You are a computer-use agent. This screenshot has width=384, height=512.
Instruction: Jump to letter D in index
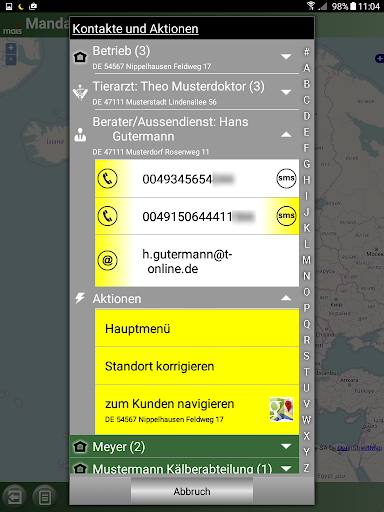(306, 116)
